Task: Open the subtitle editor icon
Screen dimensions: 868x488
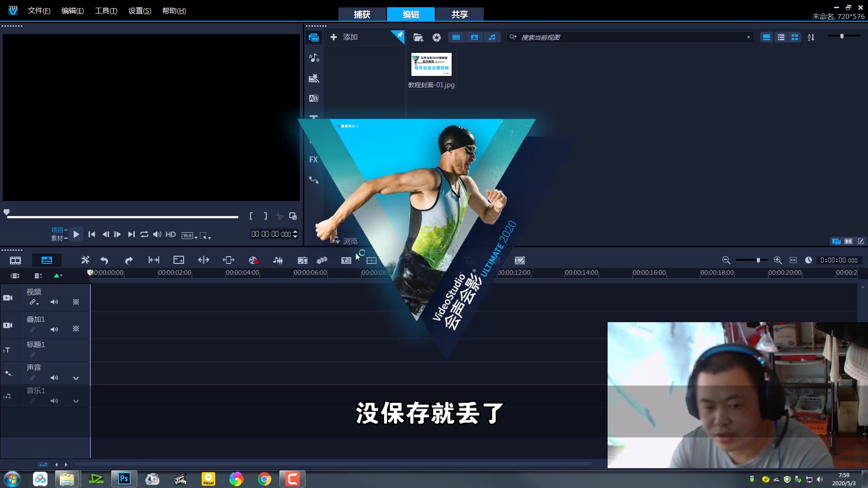Action: coord(346,260)
